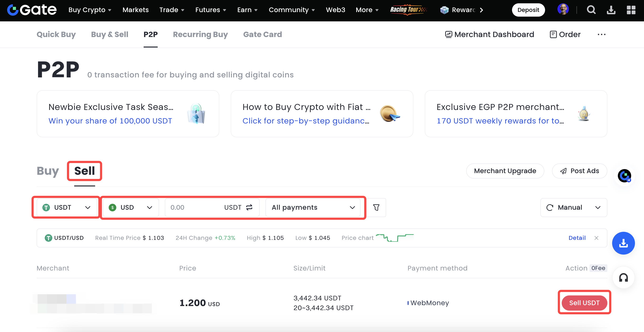
Task: Switch to the Quick Buy tab
Action: click(x=56, y=34)
